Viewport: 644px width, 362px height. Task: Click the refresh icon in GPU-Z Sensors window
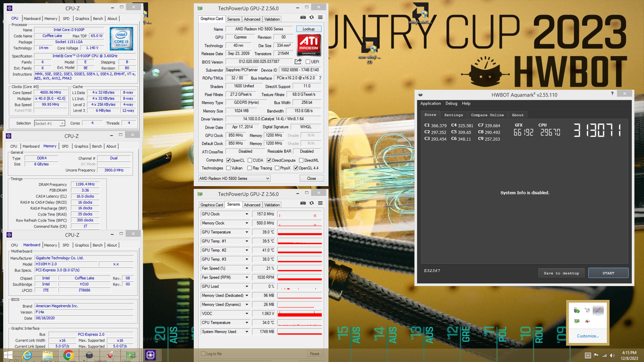point(312,203)
